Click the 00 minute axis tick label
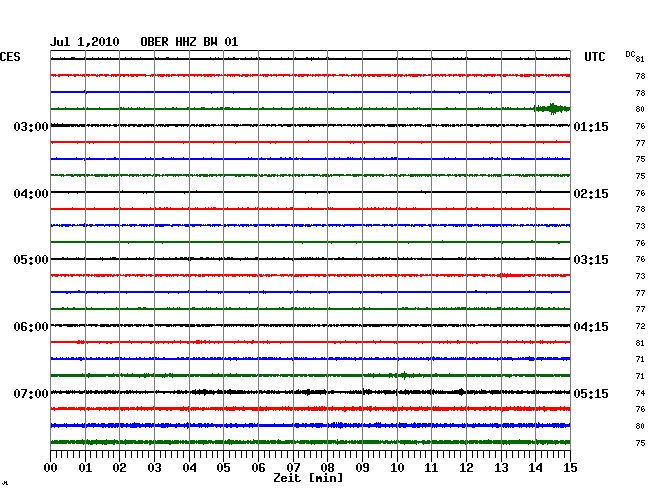This screenshot has height=494, width=650. point(51,468)
